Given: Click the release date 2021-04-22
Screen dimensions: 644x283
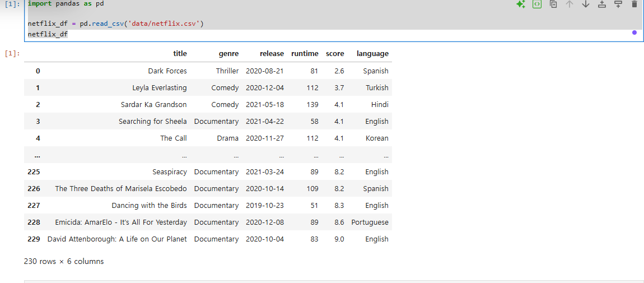Looking at the screenshot, I should [x=265, y=122].
